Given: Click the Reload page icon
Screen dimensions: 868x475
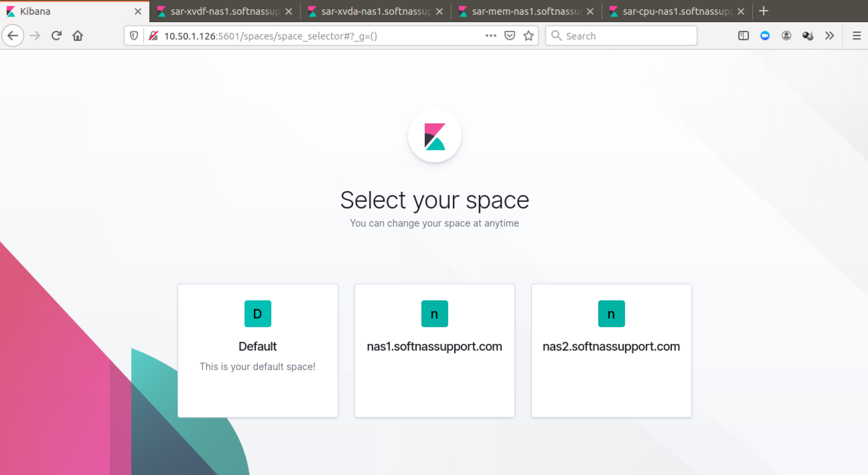Looking at the screenshot, I should [x=56, y=36].
